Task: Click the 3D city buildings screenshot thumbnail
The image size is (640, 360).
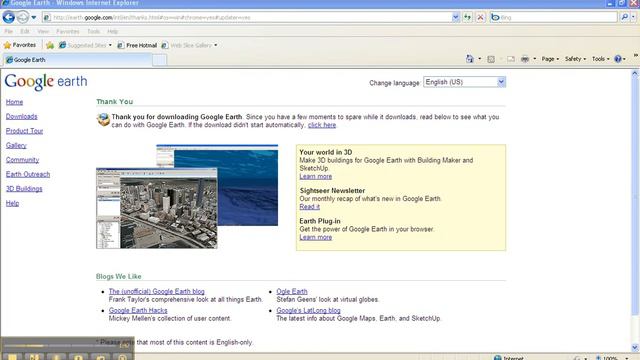Action: [157, 208]
